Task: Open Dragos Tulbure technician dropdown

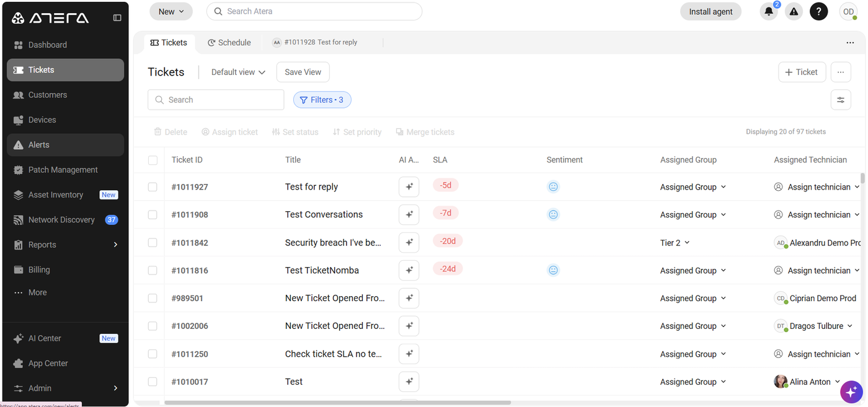Action: click(814, 326)
